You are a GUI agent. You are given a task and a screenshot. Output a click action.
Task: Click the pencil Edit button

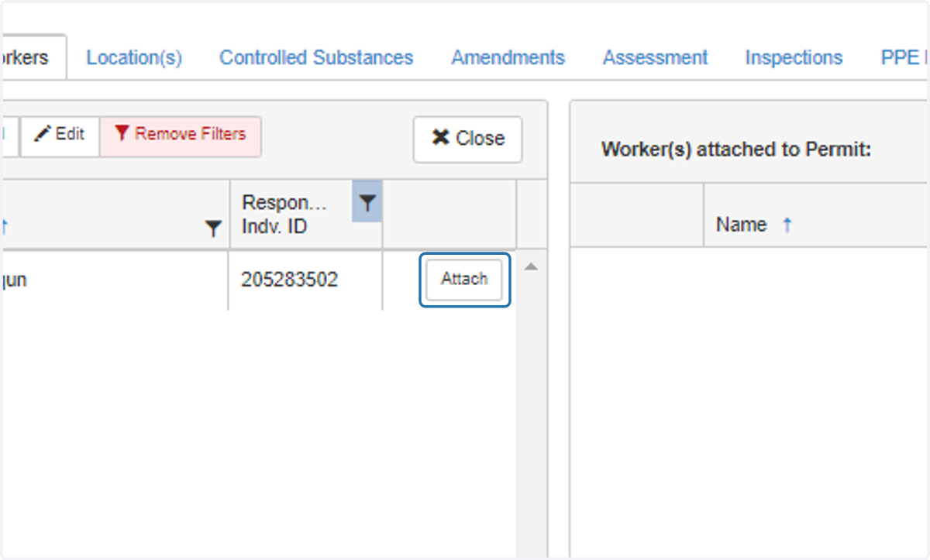60,134
